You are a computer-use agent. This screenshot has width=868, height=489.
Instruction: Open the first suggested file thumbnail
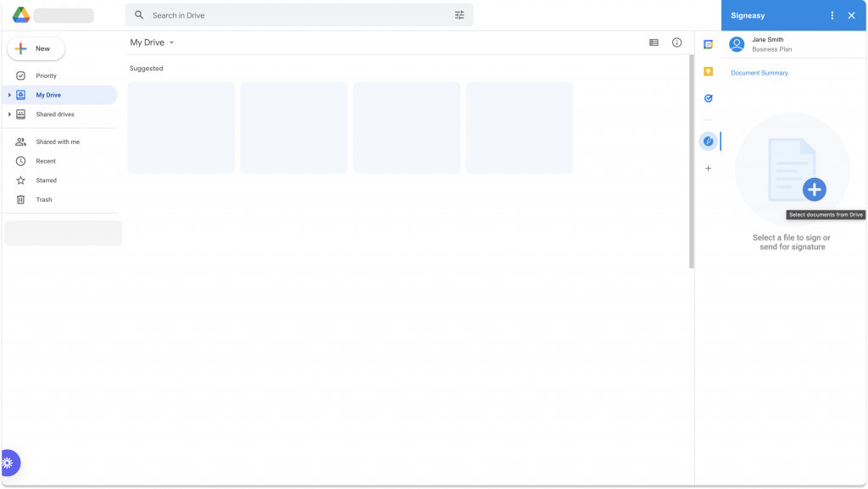click(181, 127)
